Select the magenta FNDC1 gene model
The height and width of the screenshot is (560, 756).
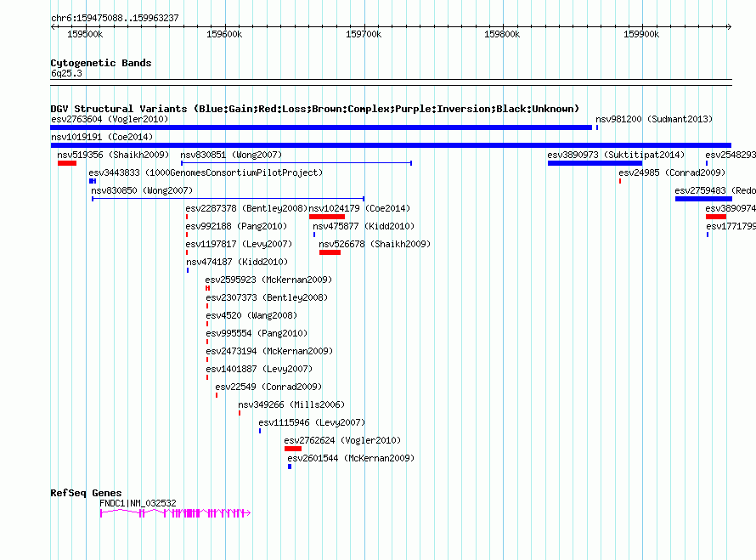pyautogui.click(x=176, y=513)
